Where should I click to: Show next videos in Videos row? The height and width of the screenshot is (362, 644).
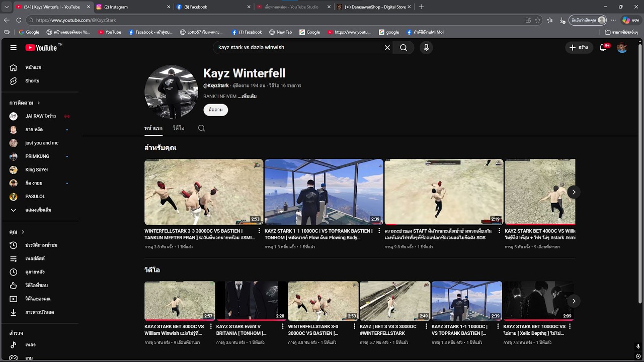click(574, 301)
